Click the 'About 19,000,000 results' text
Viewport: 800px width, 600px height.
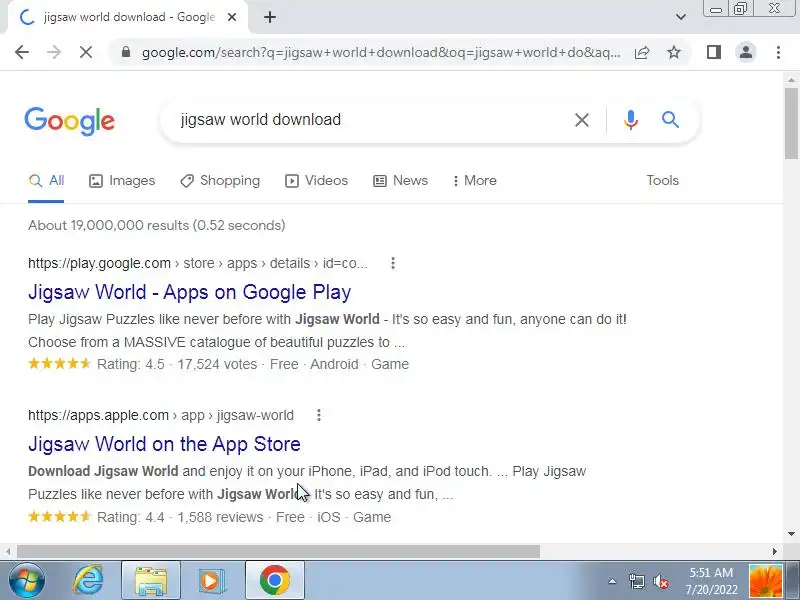(157, 226)
